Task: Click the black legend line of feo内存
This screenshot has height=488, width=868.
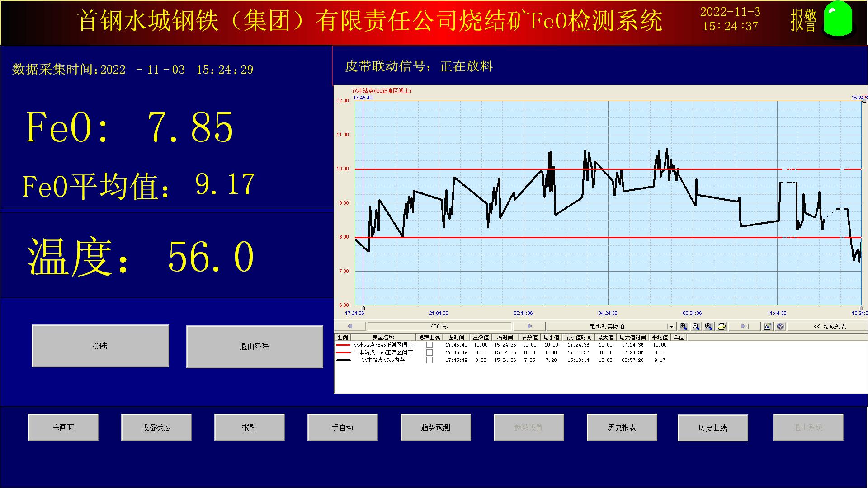Action: (344, 360)
